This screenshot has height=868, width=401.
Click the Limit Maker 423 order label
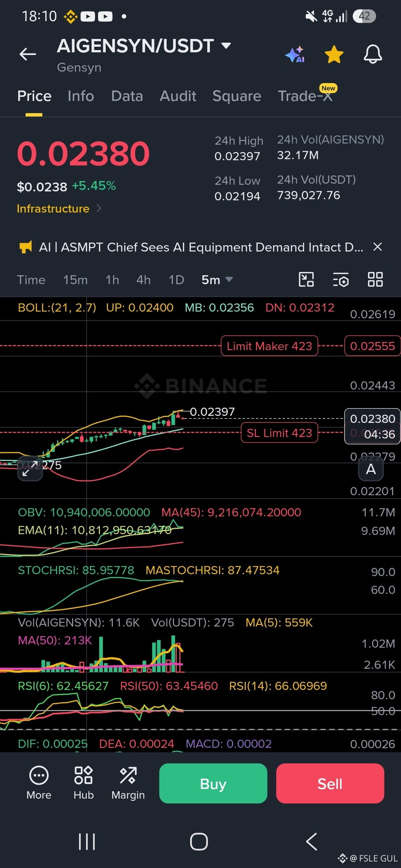270,346
